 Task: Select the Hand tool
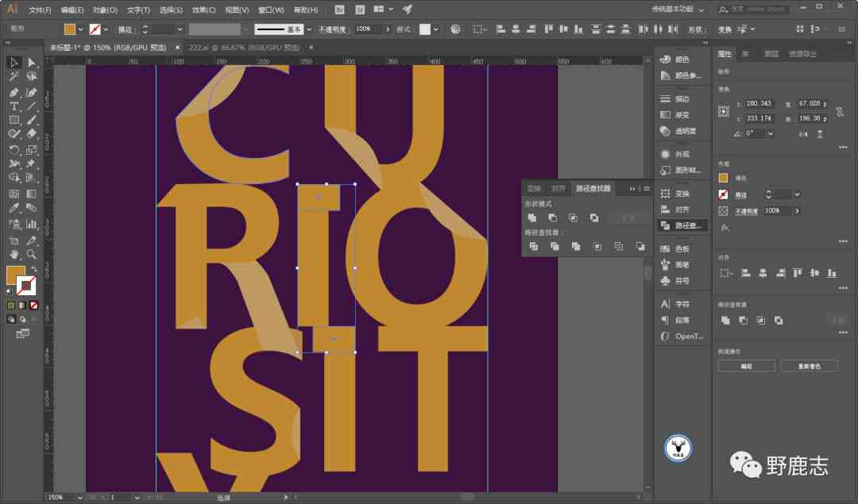click(x=14, y=254)
